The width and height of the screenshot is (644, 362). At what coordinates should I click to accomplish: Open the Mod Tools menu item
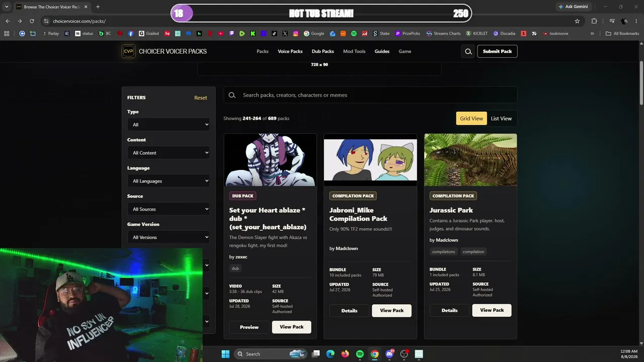click(354, 51)
